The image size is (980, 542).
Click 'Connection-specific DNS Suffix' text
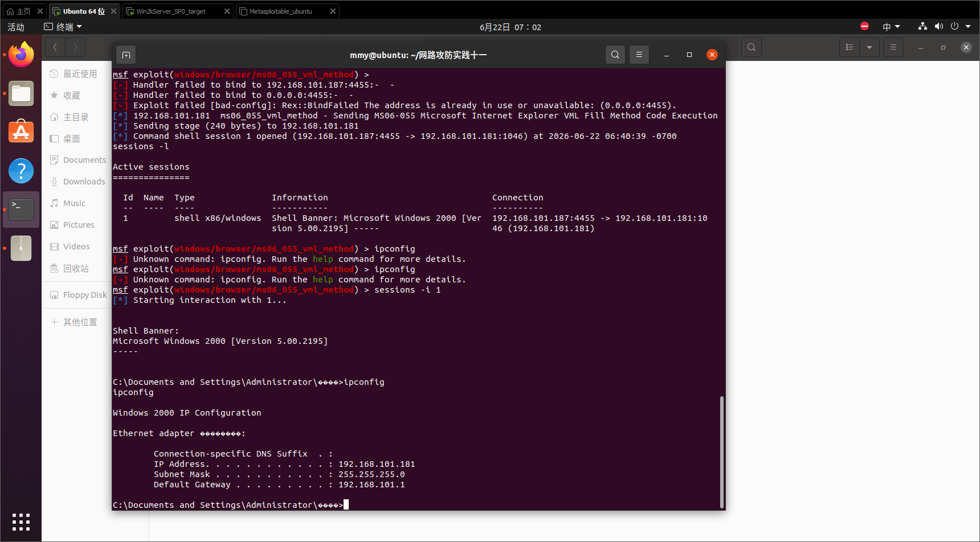tap(231, 454)
